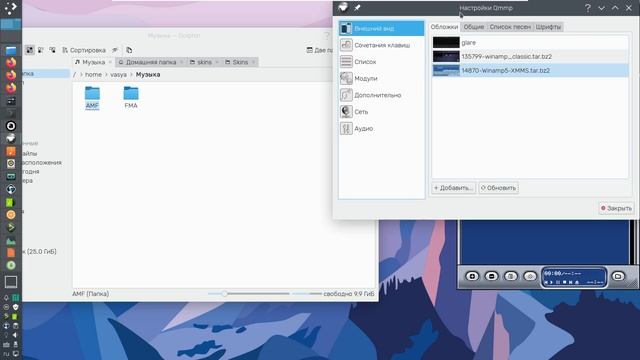Open the Сортировка sort dropdown in Dolphin
This screenshot has width=640, height=360.
(x=84, y=50)
